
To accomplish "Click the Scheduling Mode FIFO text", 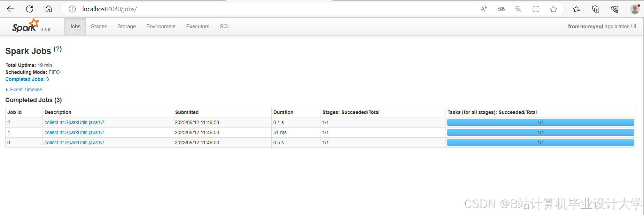I will point(32,72).
